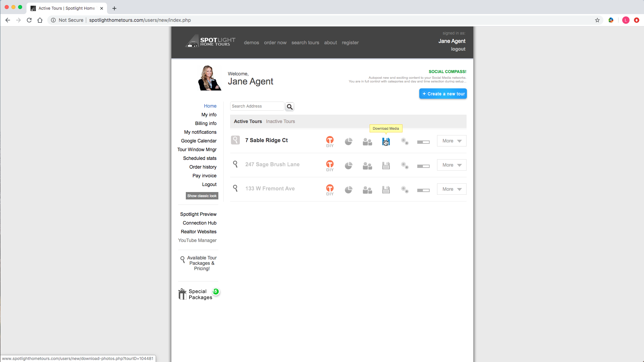
Task: Toggle the status bar switch for 247 Sage Brush Lane
Action: point(423,166)
